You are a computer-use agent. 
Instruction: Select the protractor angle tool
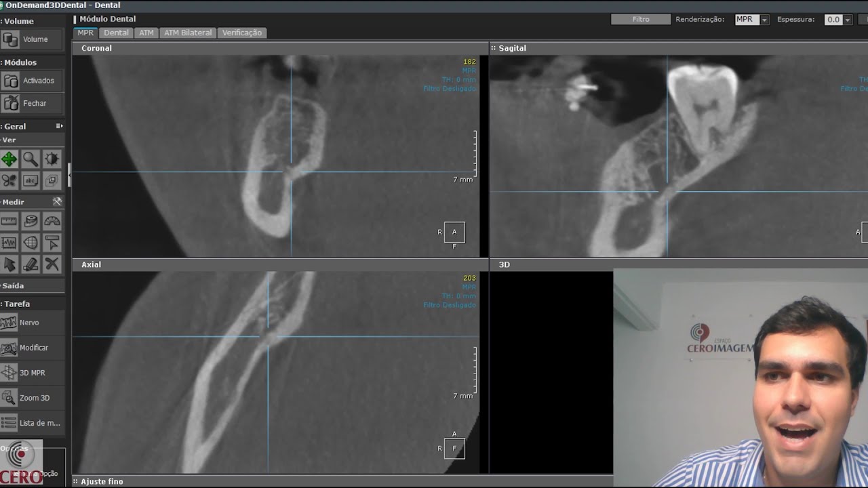click(x=52, y=221)
